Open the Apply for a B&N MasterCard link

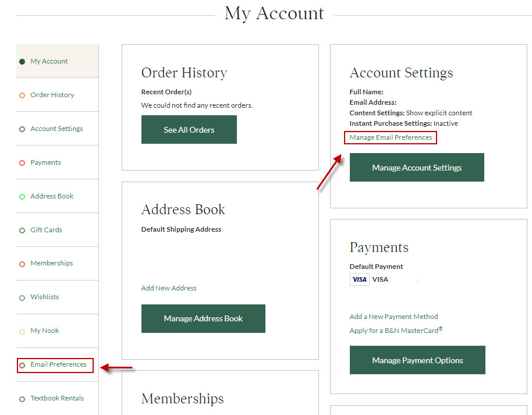point(396,331)
